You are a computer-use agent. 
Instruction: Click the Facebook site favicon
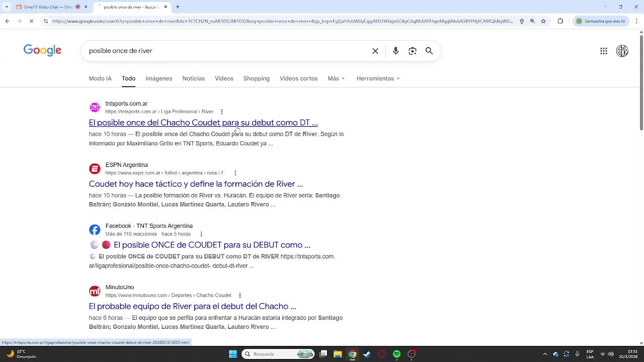(x=95, y=230)
